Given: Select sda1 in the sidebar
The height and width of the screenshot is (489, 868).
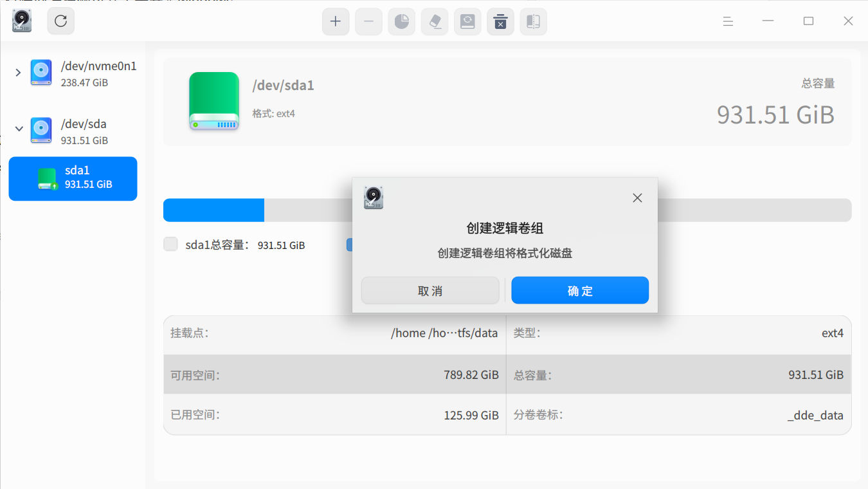Looking at the screenshot, I should coord(73,178).
